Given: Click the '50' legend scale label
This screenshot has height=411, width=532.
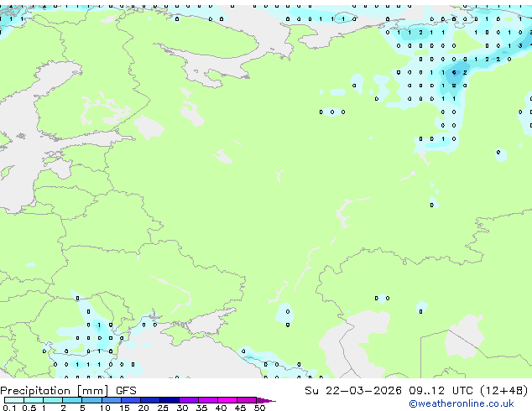Looking at the screenshot, I should click(260, 408).
